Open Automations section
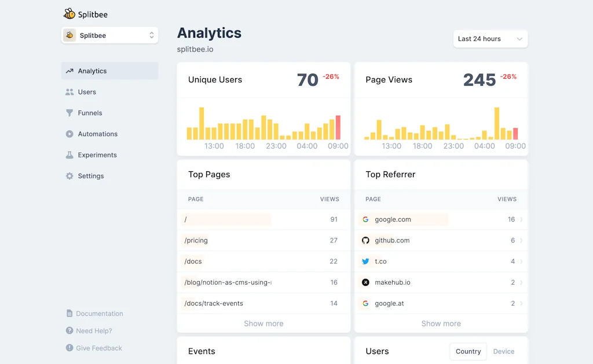The image size is (593, 364). point(109,134)
